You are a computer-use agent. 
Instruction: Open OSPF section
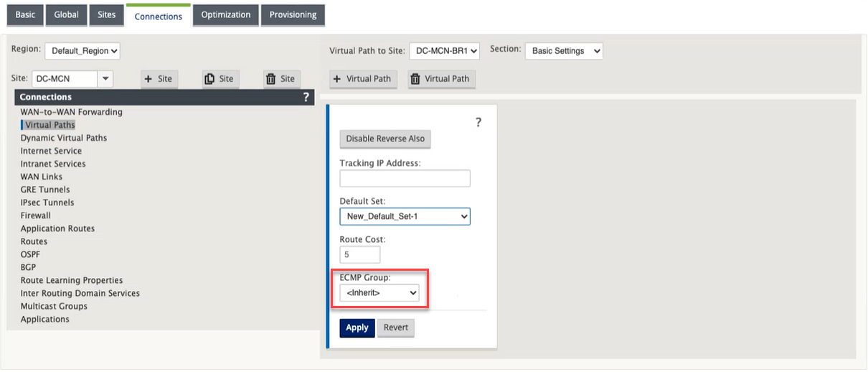click(x=30, y=254)
